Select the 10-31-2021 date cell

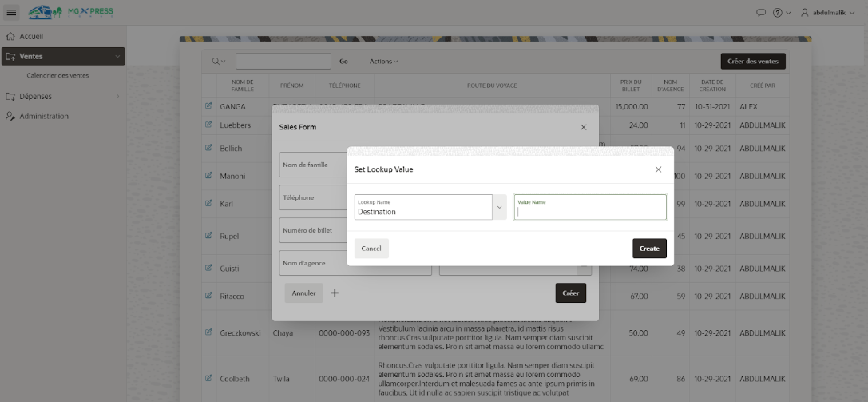coord(712,106)
